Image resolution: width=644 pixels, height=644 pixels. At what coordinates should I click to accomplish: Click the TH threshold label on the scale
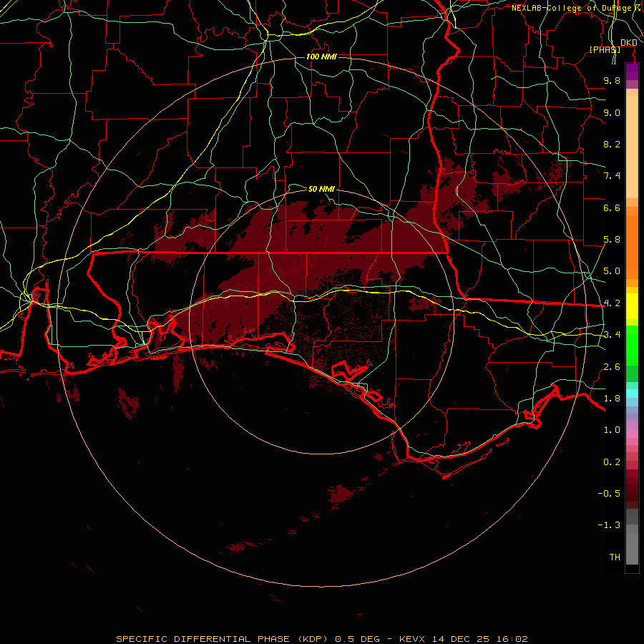coord(615,557)
